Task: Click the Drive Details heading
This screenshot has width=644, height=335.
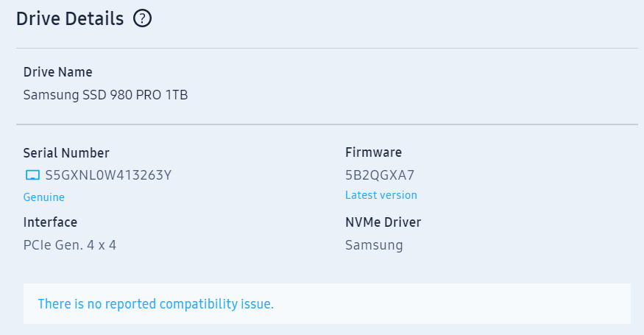Action: pyautogui.click(x=70, y=18)
